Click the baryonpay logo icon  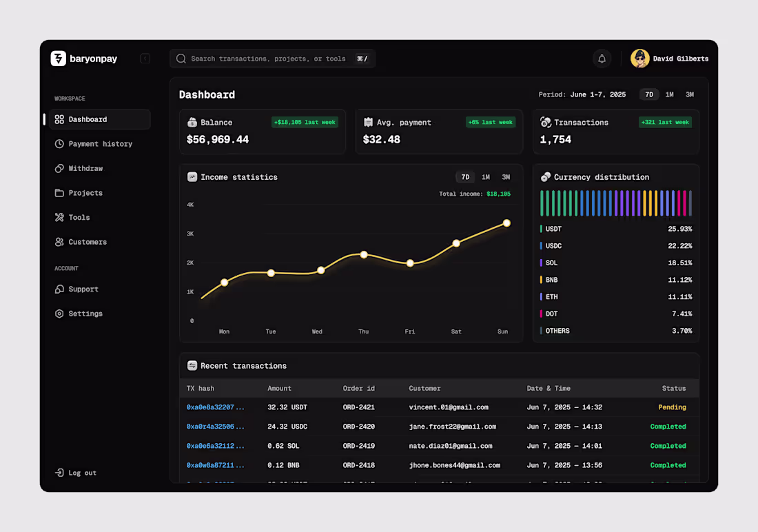[59, 59]
